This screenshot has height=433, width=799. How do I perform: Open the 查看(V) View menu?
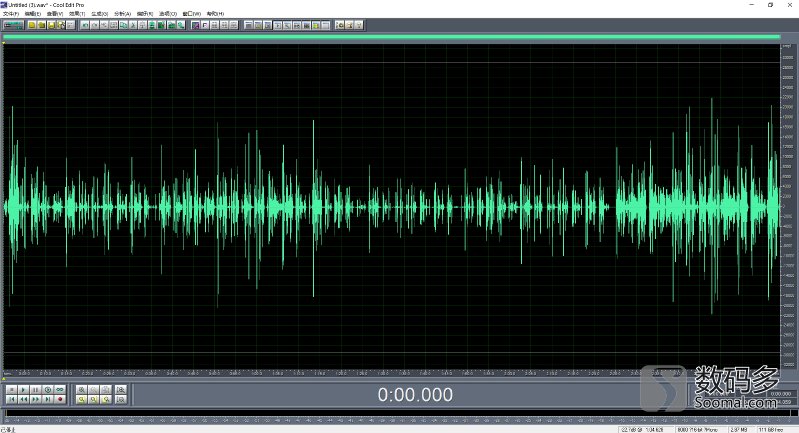tap(55, 14)
